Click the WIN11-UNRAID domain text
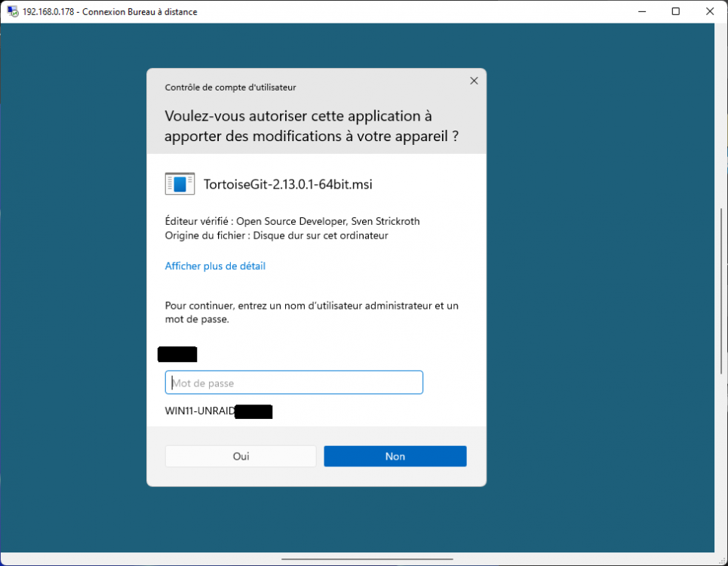Viewport: 728px width, 566px height. click(x=200, y=411)
